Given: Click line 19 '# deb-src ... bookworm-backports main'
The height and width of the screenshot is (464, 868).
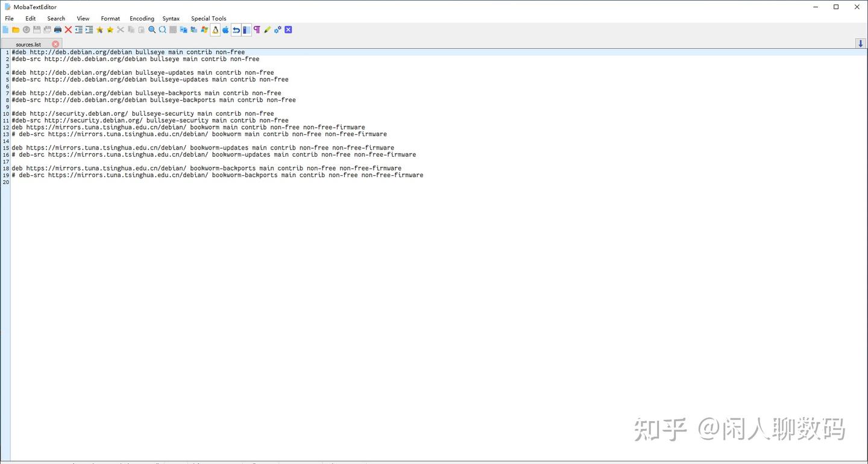Looking at the screenshot, I should pos(217,175).
